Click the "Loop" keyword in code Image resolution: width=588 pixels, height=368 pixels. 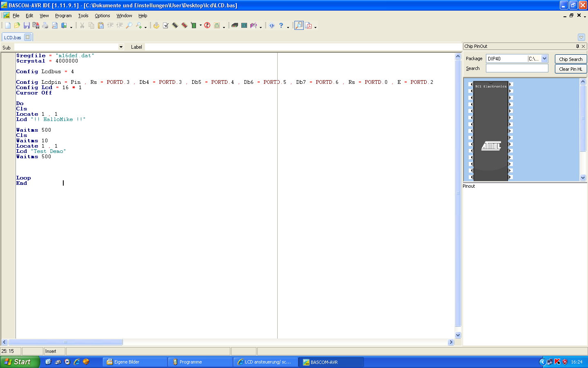23,178
